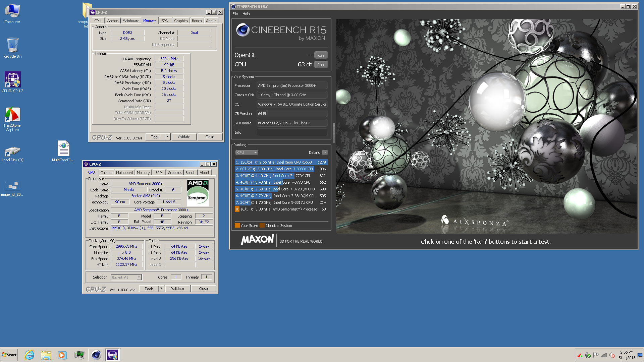Open About tab in upper CPU-Z window
644x362 pixels.
pos(211,21)
